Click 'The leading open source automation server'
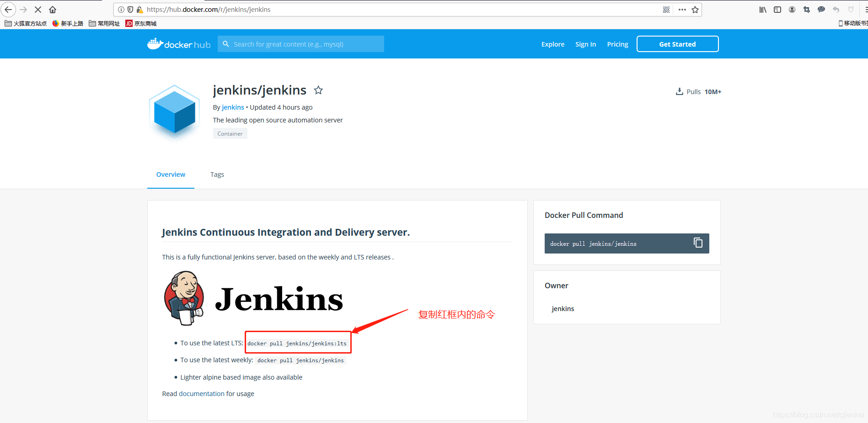Image resolution: width=868 pixels, height=423 pixels. tap(278, 120)
